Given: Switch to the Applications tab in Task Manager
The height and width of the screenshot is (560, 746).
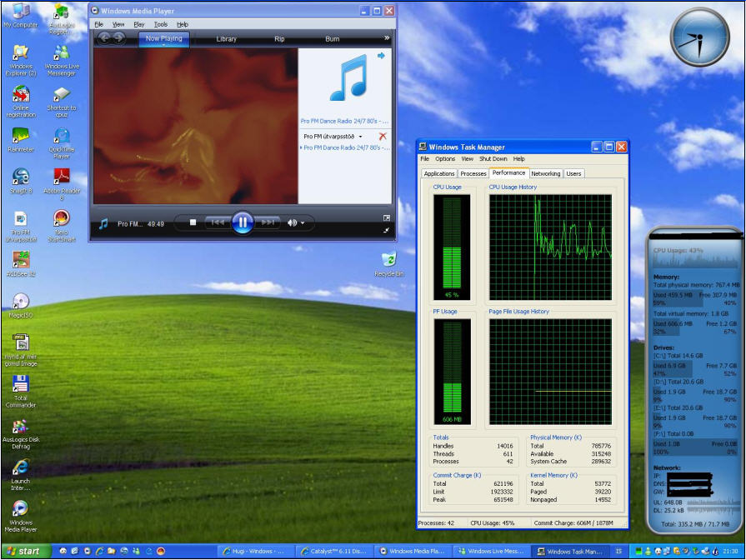Looking at the screenshot, I should coord(439,173).
